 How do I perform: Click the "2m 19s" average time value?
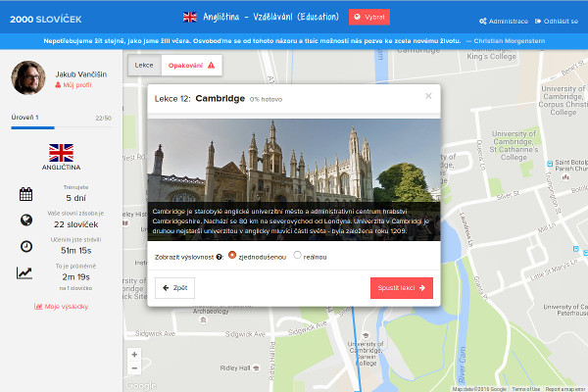(75, 276)
